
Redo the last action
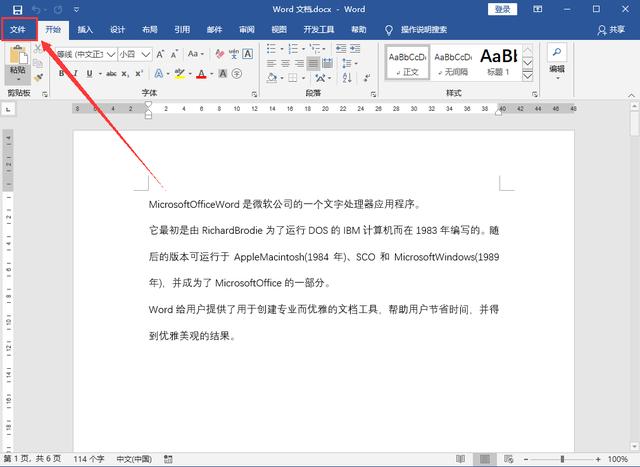click(x=58, y=9)
